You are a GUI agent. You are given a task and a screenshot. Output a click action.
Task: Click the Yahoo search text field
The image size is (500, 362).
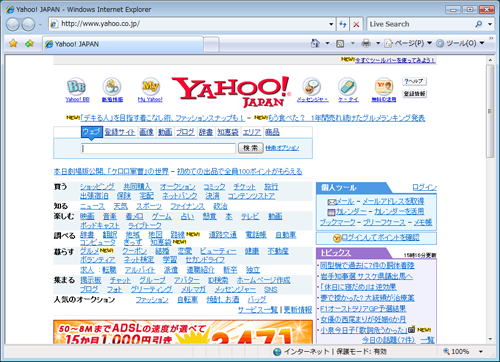coord(158,148)
